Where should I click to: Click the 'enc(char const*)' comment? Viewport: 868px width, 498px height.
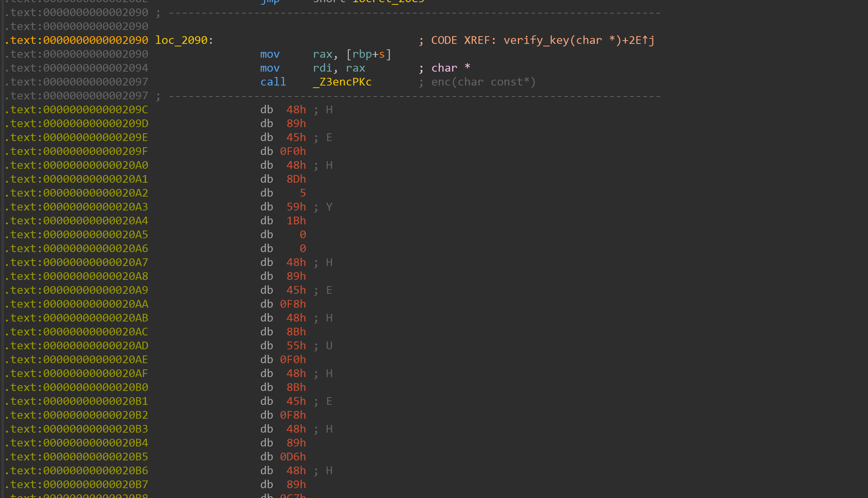[483, 82]
